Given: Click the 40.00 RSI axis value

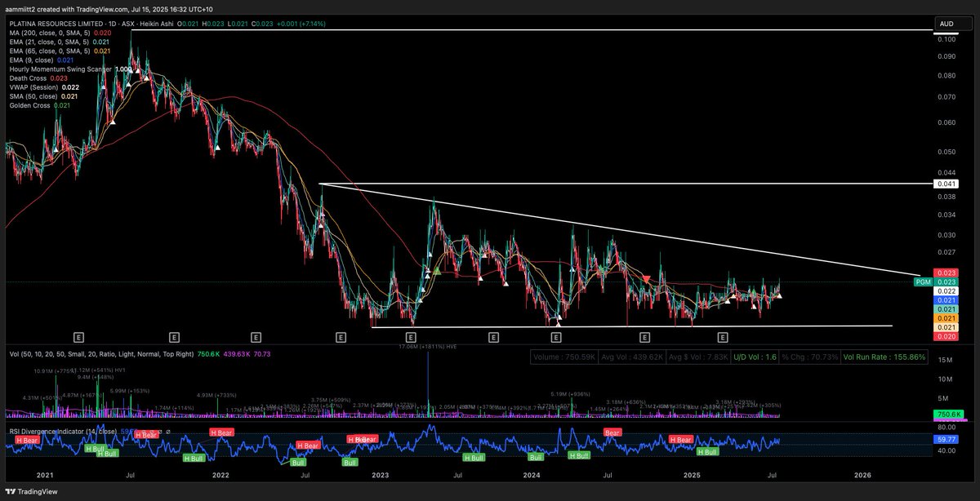Looking at the screenshot, I should [x=946, y=450].
